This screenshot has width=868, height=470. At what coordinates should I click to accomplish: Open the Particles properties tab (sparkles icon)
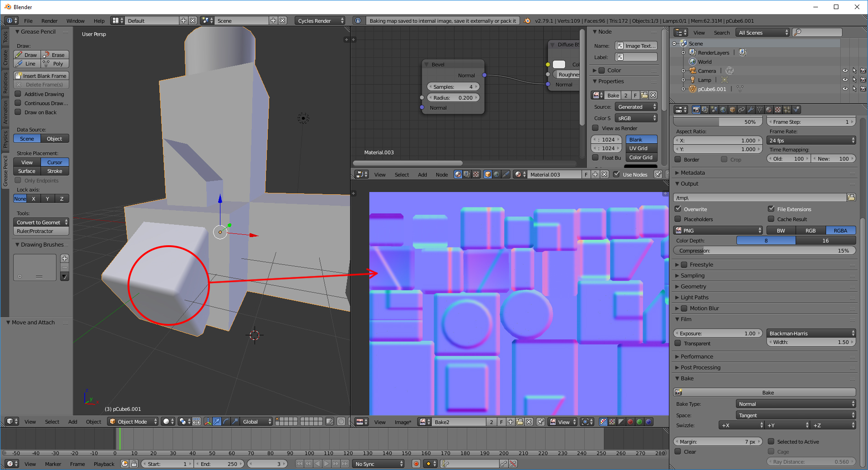787,110
